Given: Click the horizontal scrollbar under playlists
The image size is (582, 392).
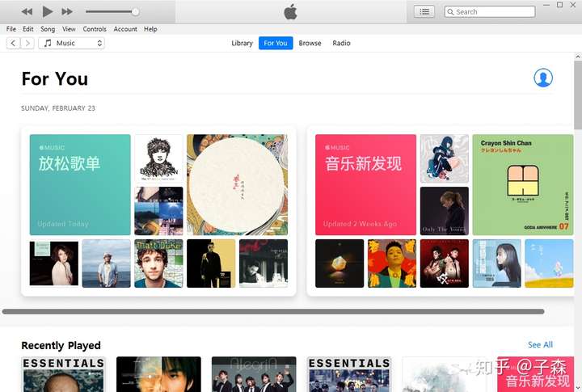Looking at the screenshot, I should (273, 311).
